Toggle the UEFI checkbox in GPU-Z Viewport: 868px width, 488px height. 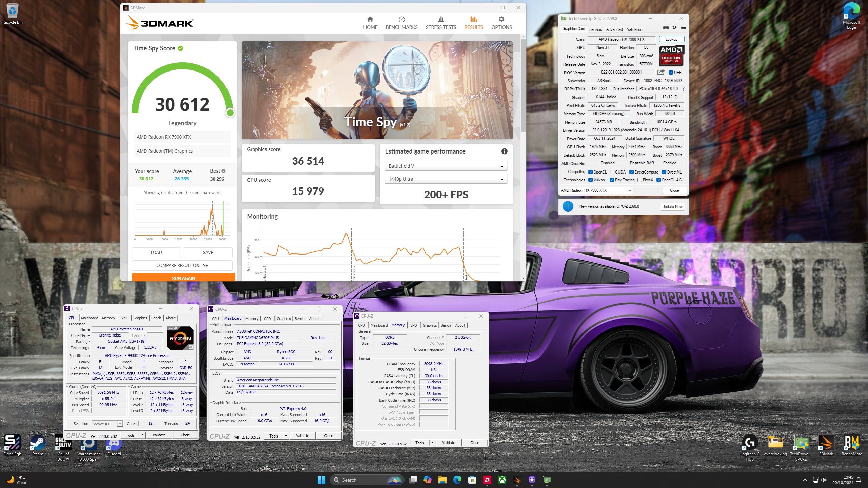[x=671, y=72]
